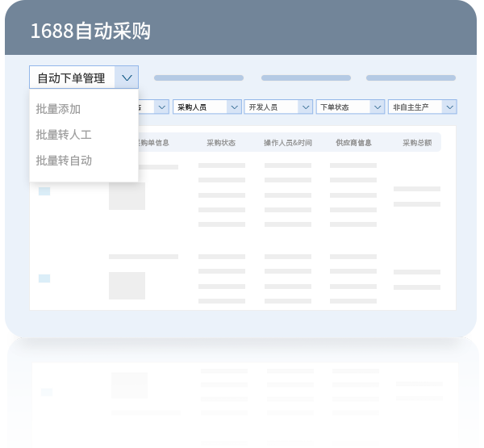Open the 非自主生产 filter dropdown

[422, 107]
